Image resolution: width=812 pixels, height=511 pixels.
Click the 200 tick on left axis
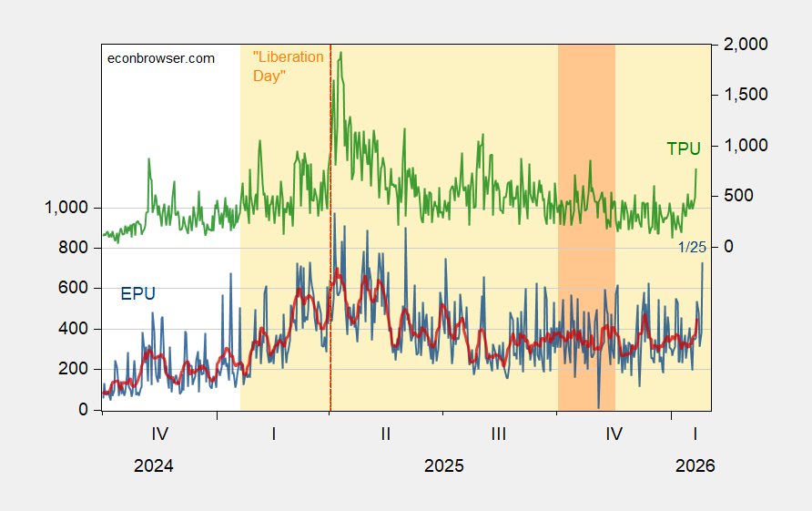(x=73, y=370)
